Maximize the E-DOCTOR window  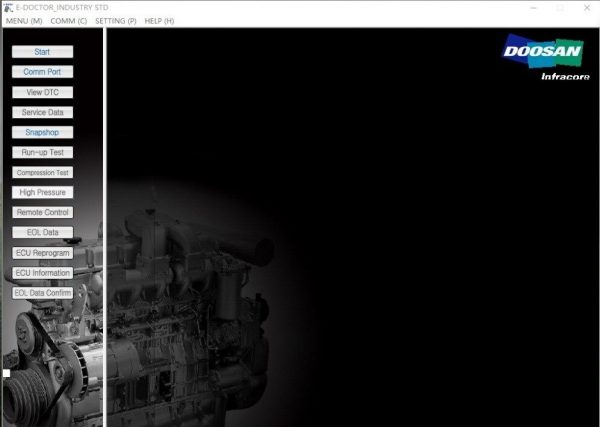[x=560, y=8]
